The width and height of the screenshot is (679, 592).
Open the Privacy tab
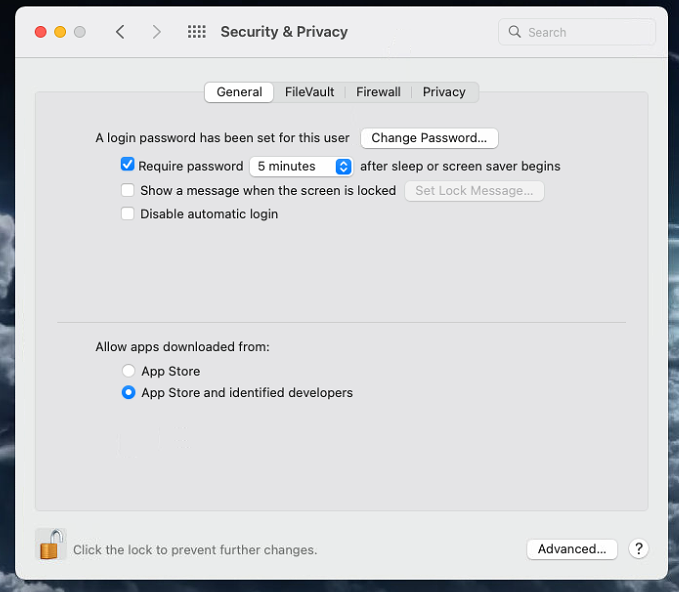click(444, 92)
